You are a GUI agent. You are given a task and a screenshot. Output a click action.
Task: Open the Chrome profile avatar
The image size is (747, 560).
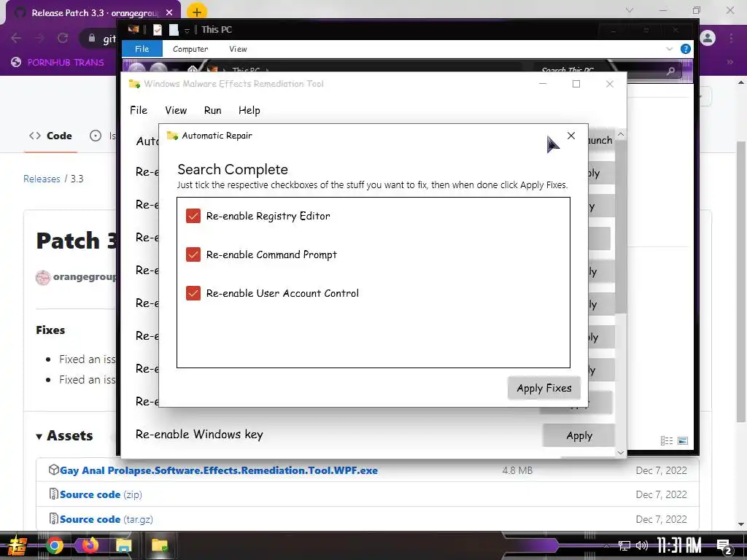click(x=708, y=38)
